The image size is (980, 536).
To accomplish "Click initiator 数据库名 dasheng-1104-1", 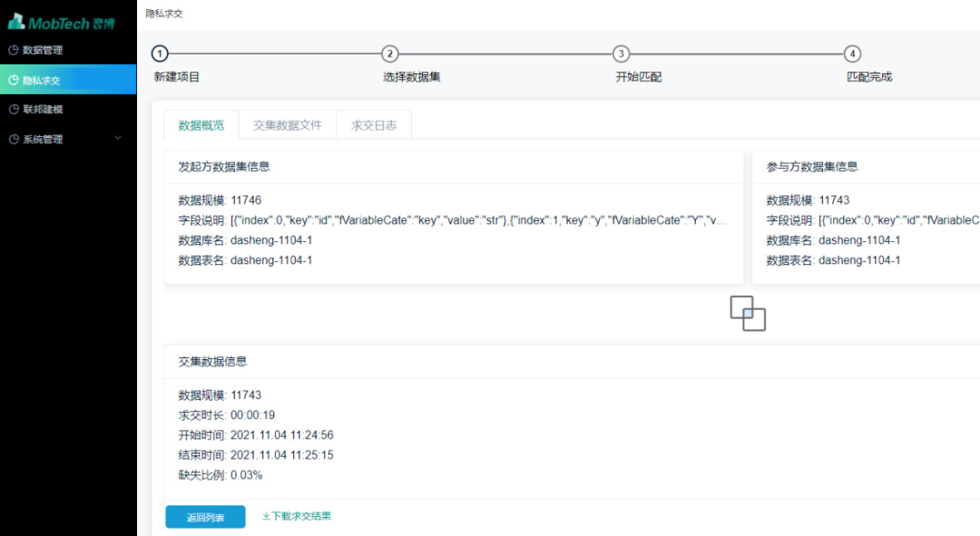I will pyautogui.click(x=271, y=240).
